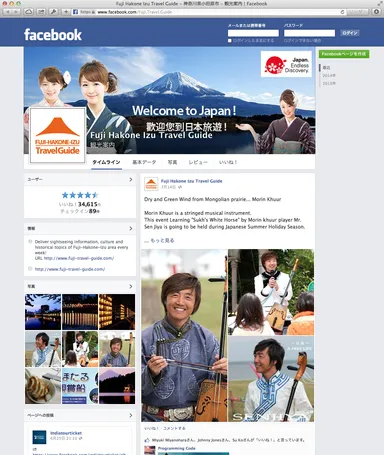Open dumplings food photo thumbnail
Image resolution: width=384 pixels, height=455 pixels.
tap(43, 386)
